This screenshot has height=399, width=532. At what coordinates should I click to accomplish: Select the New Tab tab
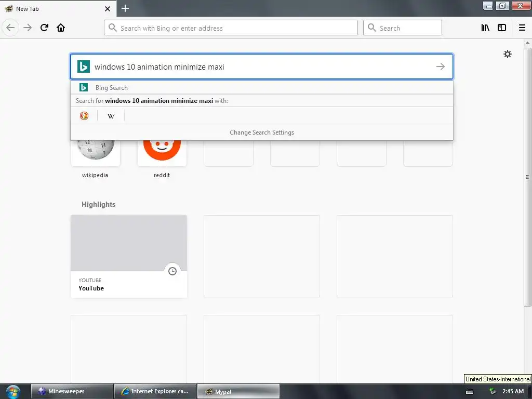[58, 9]
